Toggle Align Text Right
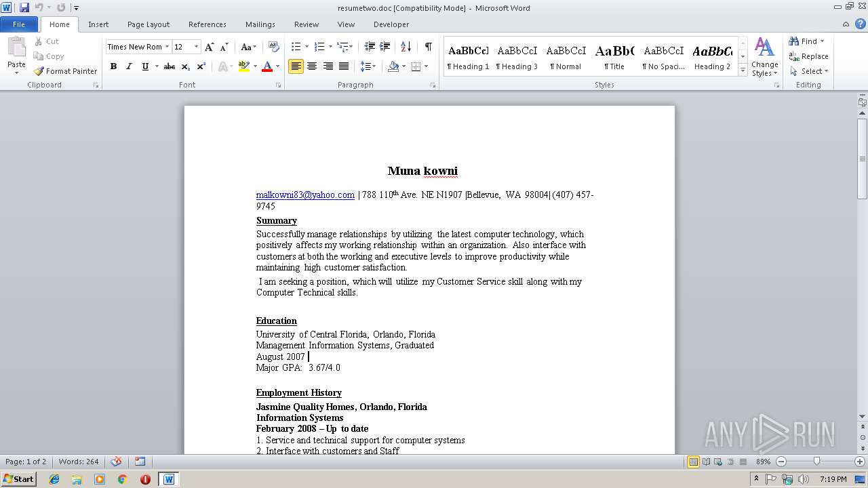Image resolution: width=868 pixels, height=488 pixels. tap(328, 66)
